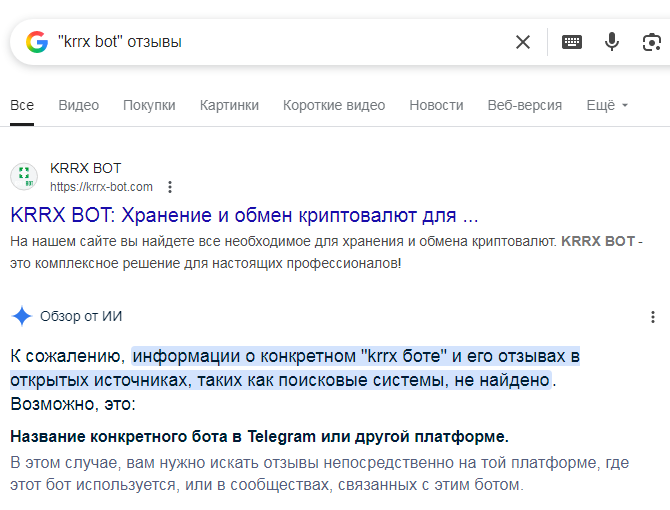Click the text Возможно, это:

coord(73,404)
